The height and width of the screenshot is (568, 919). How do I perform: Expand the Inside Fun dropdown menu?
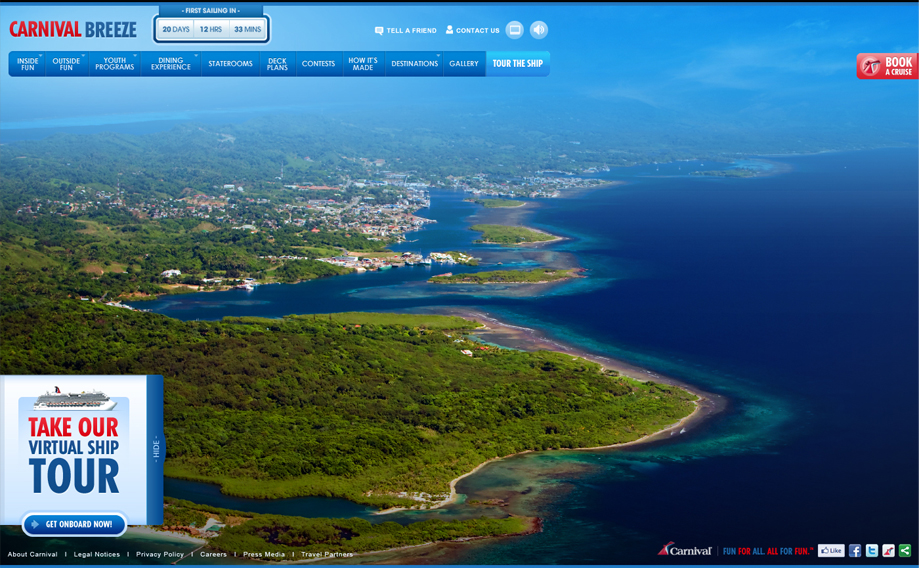click(28, 64)
